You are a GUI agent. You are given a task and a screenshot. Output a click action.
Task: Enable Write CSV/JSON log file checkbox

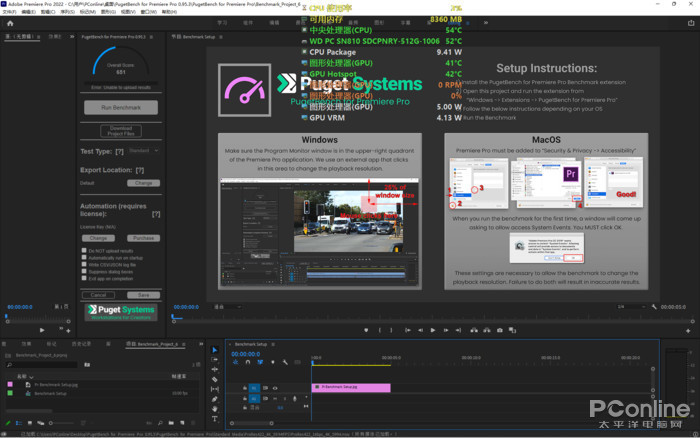coord(84,264)
